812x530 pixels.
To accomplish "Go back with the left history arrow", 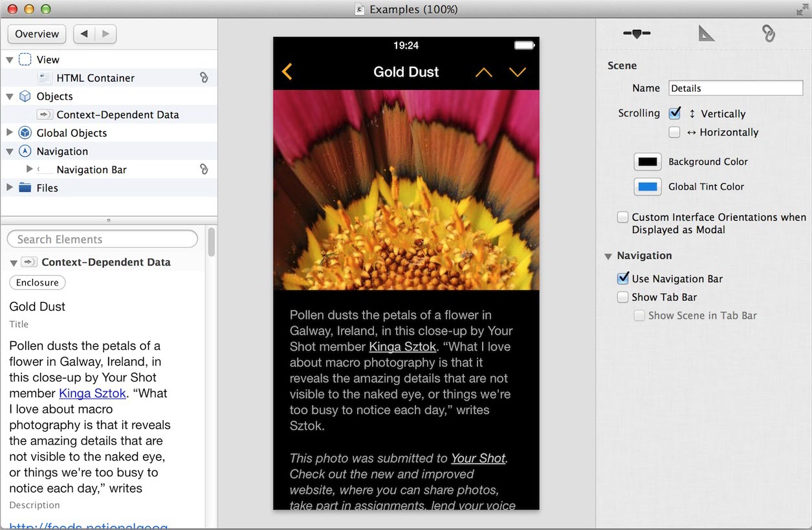I will 84,34.
